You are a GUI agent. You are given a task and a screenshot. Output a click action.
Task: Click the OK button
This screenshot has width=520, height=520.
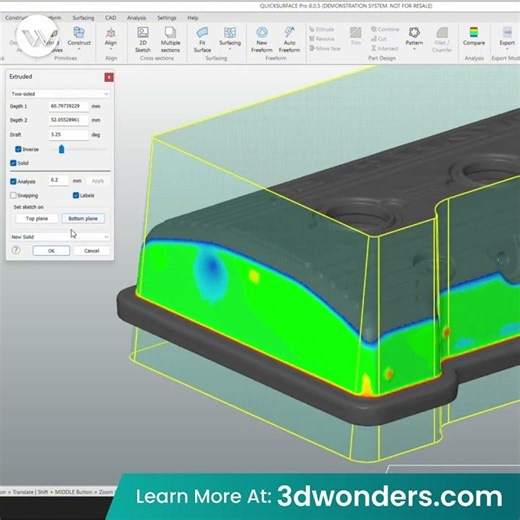pos(51,251)
